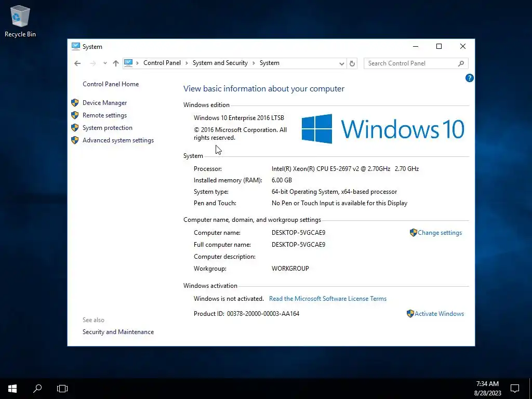Go up one level with up arrow
The image size is (532, 399).
pyautogui.click(x=116, y=63)
